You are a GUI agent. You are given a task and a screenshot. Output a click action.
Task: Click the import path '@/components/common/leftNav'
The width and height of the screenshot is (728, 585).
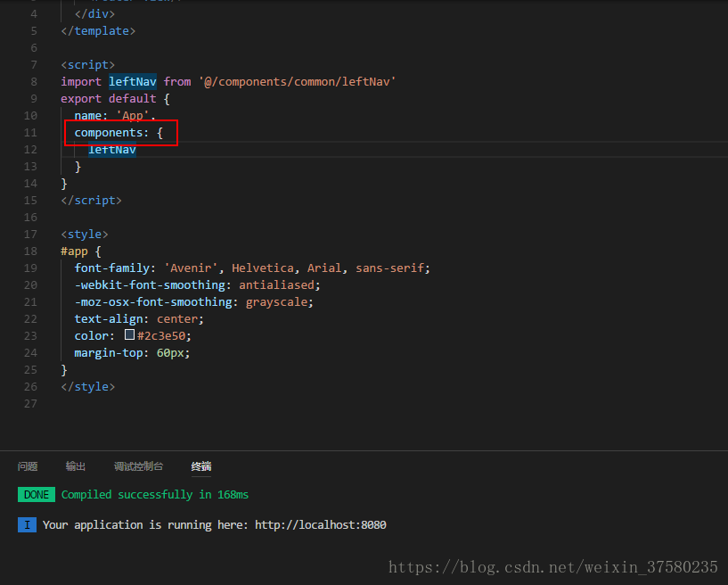click(x=297, y=82)
